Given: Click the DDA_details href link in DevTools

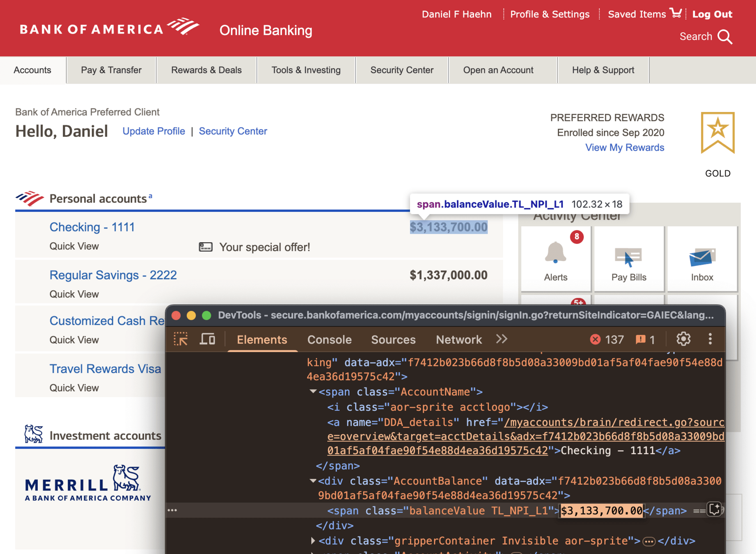Looking at the screenshot, I should tap(526, 437).
